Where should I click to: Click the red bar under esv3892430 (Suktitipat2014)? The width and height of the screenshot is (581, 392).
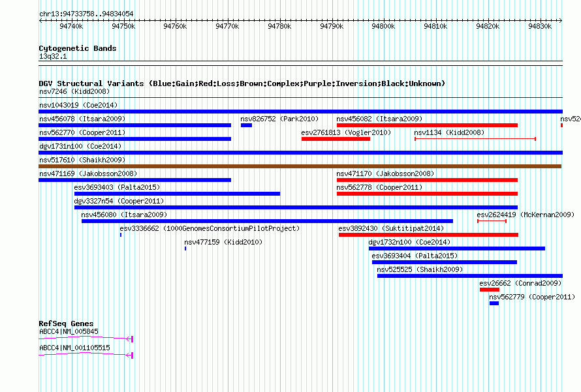point(428,235)
